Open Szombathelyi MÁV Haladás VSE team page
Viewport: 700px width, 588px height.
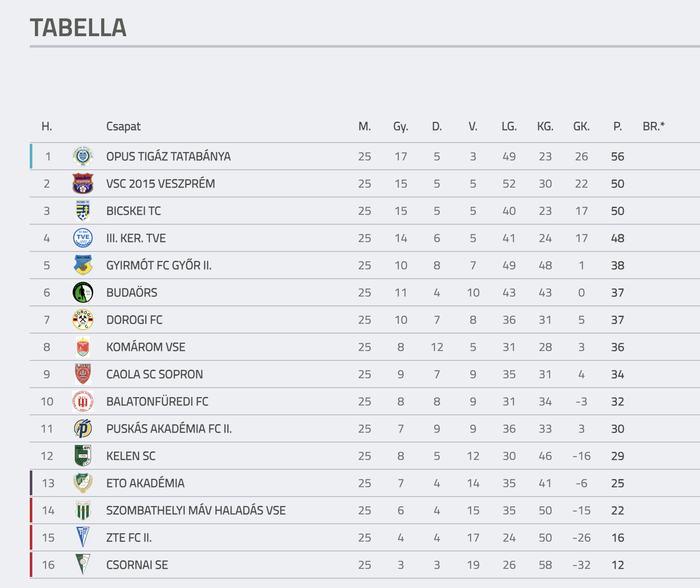coord(196,511)
